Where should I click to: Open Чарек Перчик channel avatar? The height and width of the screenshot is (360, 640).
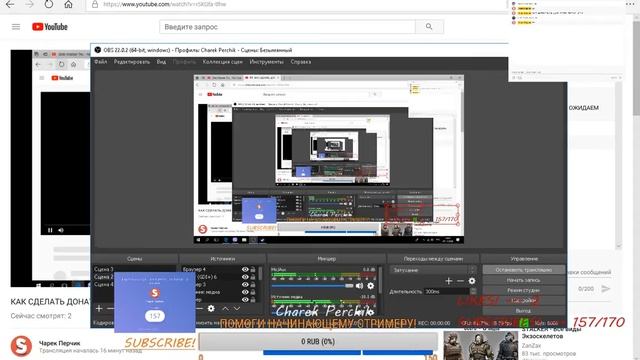coord(21,346)
